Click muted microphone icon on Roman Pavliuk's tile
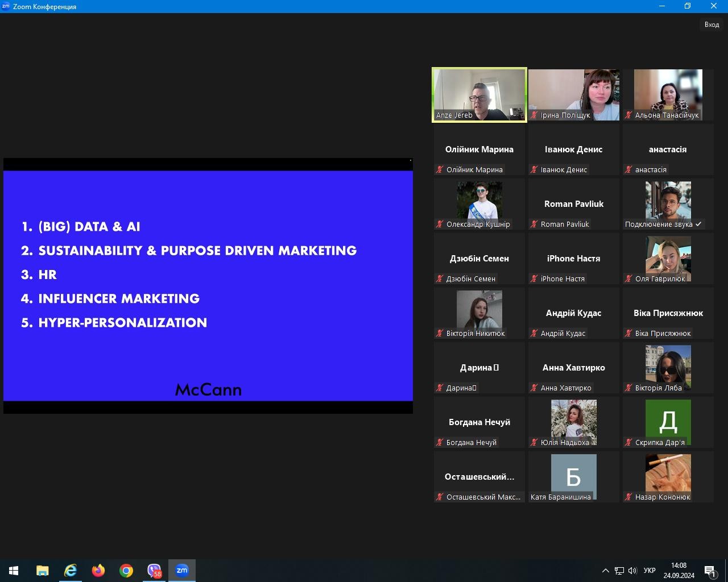This screenshot has width=728, height=582. (534, 225)
